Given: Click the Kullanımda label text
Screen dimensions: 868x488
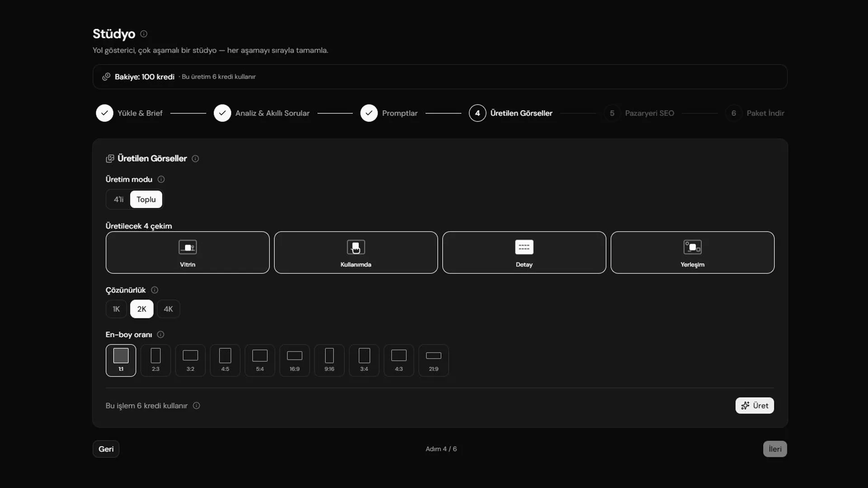Looking at the screenshot, I should (x=356, y=265).
